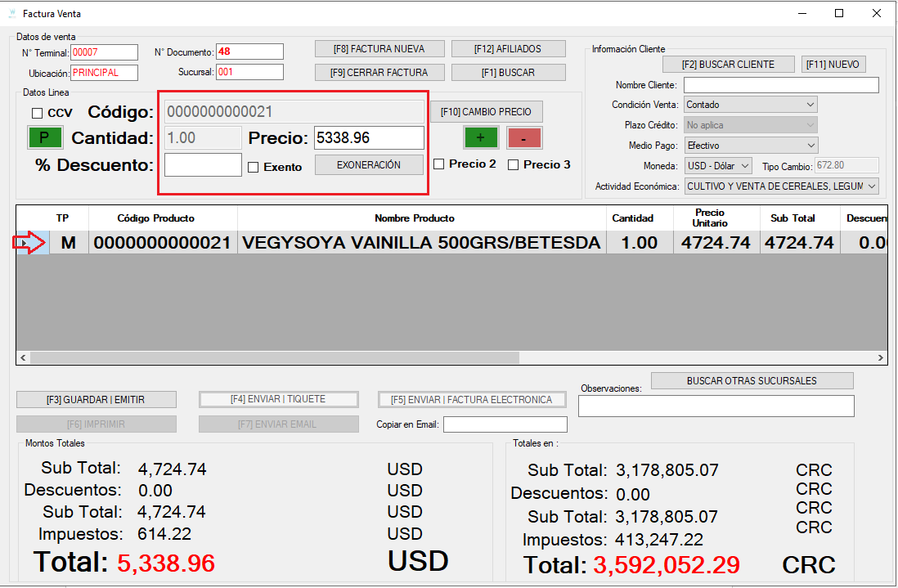Expand the Actividad Económica dropdown
Image resolution: width=898 pixels, height=588 pixels.
(782, 186)
